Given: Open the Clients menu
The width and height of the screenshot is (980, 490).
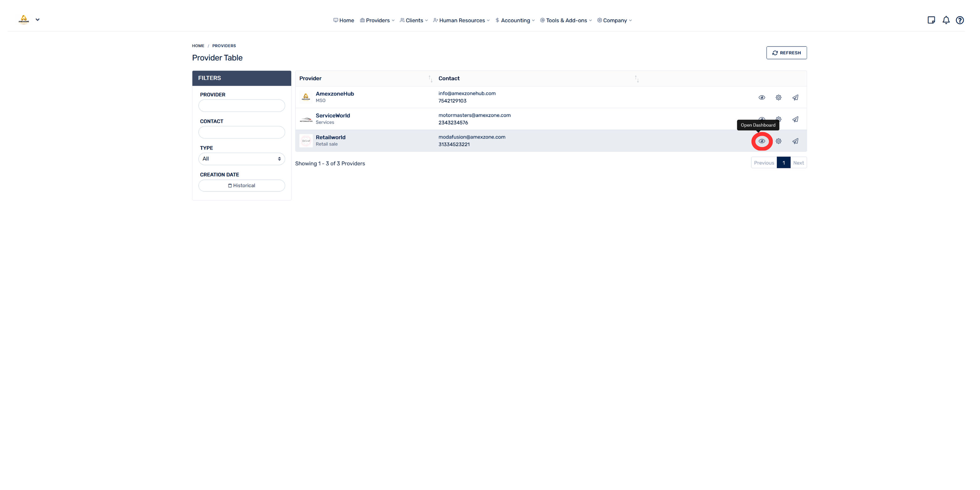Looking at the screenshot, I should [414, 20].
